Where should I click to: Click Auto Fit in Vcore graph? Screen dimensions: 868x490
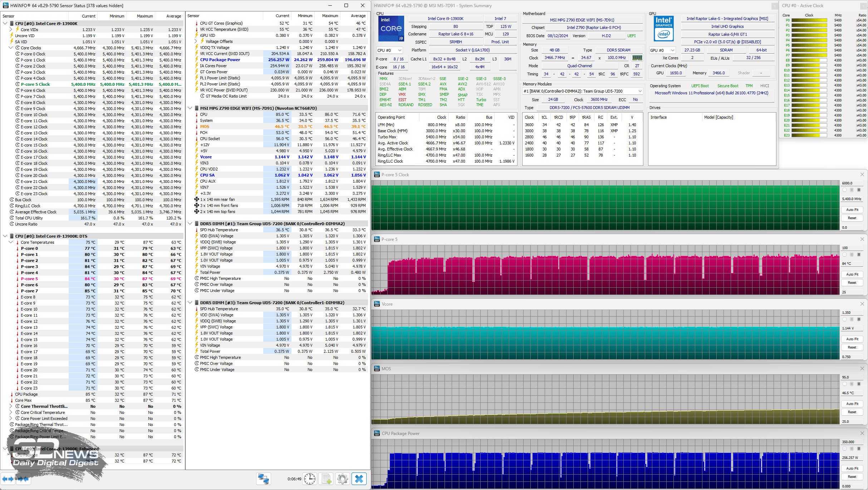point(852,339)
